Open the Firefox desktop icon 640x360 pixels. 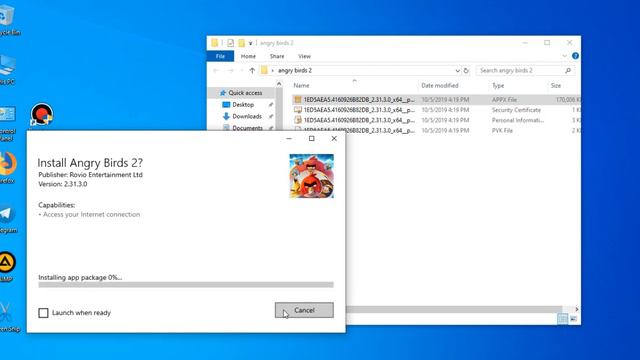click(x=7, y=167)
